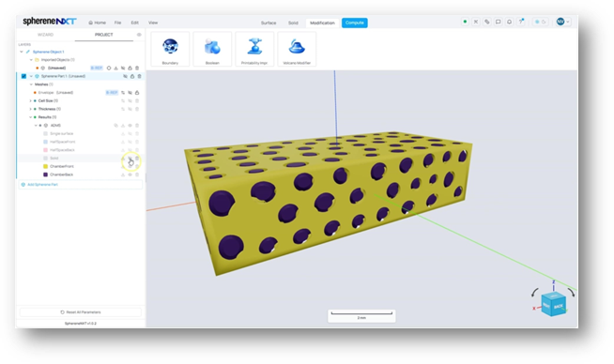Open the chat comment icon
This screenshot has height=364, width=614.
499,22
